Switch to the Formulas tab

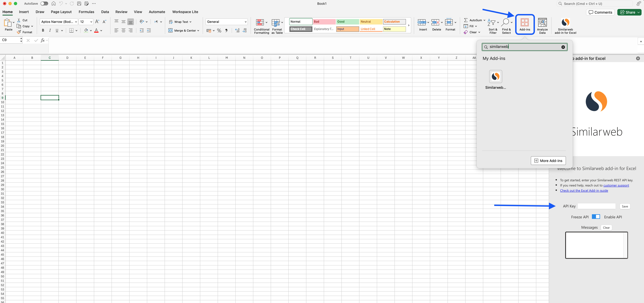[86, 12]
